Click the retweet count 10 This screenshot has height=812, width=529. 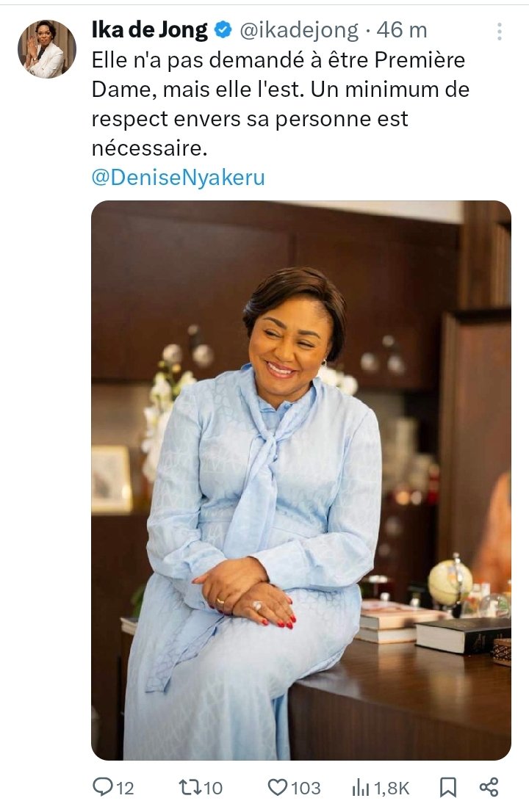(x=212, y=789)
